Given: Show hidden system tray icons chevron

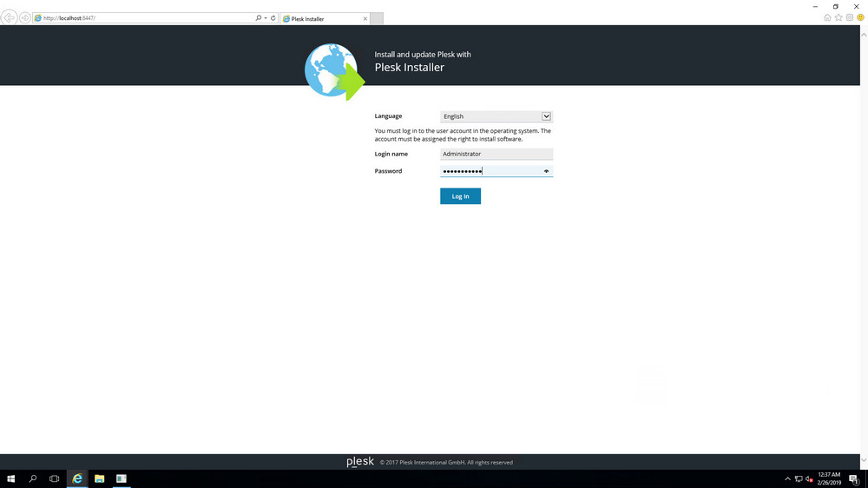Looking at the screenshot, I should click(787, 479).
